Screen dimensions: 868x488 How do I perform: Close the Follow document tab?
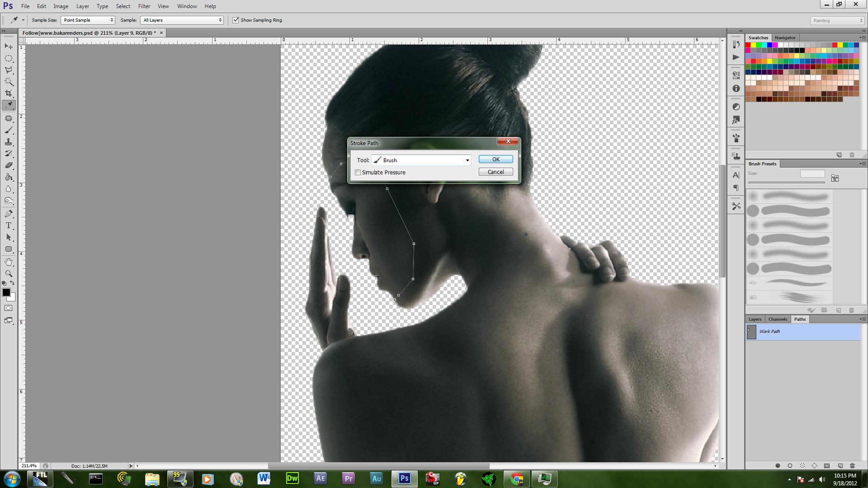161,33
